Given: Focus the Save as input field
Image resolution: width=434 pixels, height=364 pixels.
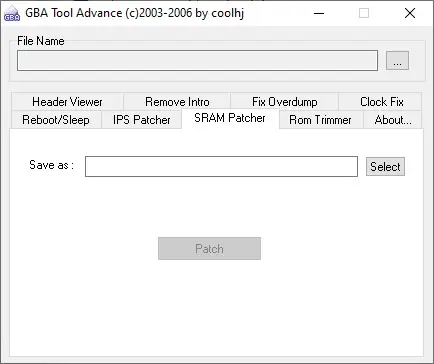Looking at the screenshot, I should pyautogui.click(x=221, y=166).
